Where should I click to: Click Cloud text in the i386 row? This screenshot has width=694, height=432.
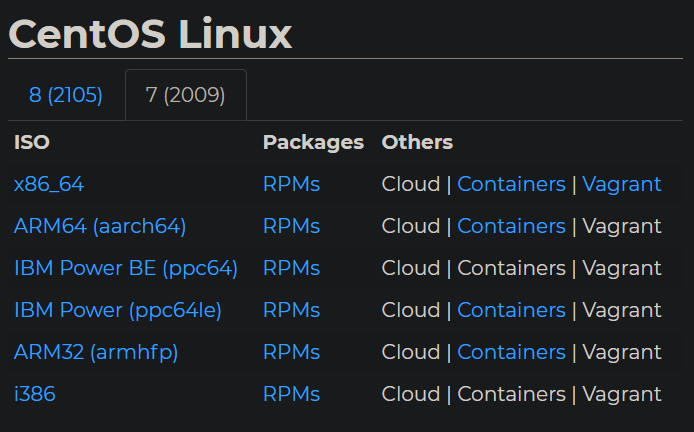click(411, 394)
